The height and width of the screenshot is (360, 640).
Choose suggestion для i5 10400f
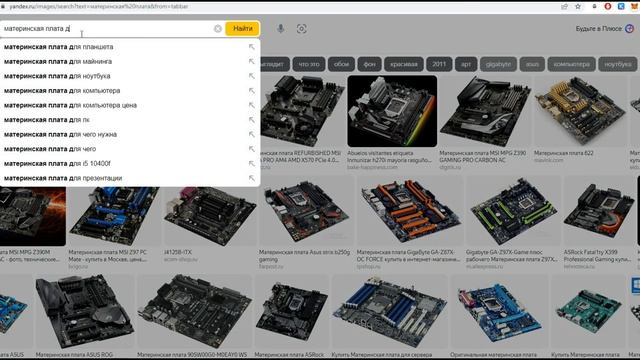click(130, 164)
